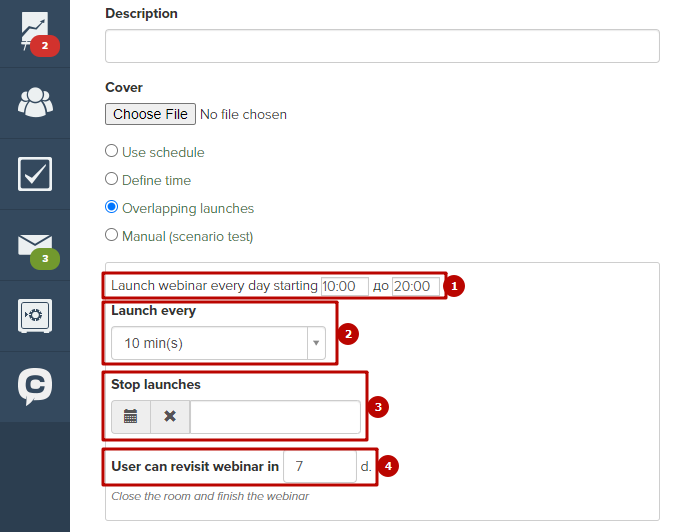Click the Description text field

coord(382,46)
